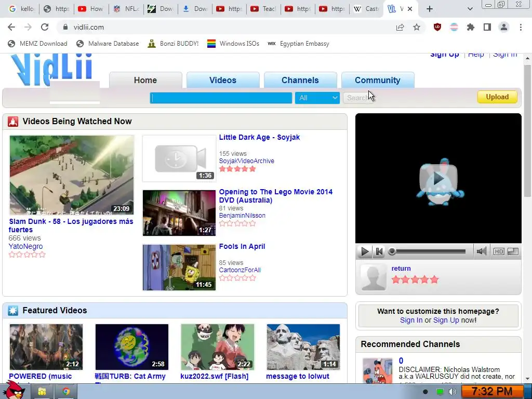Switch to the Wikipedia Cast tab
The height and width of the screenshot is (399, 532).
pos(366,9)
